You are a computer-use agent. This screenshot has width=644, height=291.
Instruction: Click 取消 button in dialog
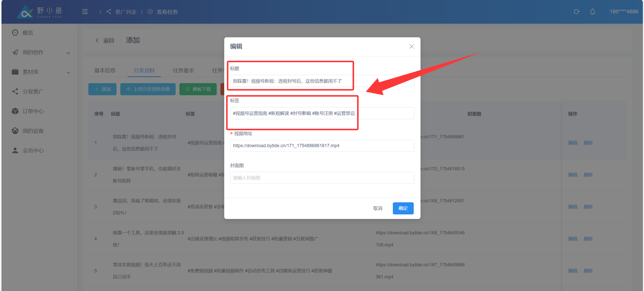tap(377, 208)
